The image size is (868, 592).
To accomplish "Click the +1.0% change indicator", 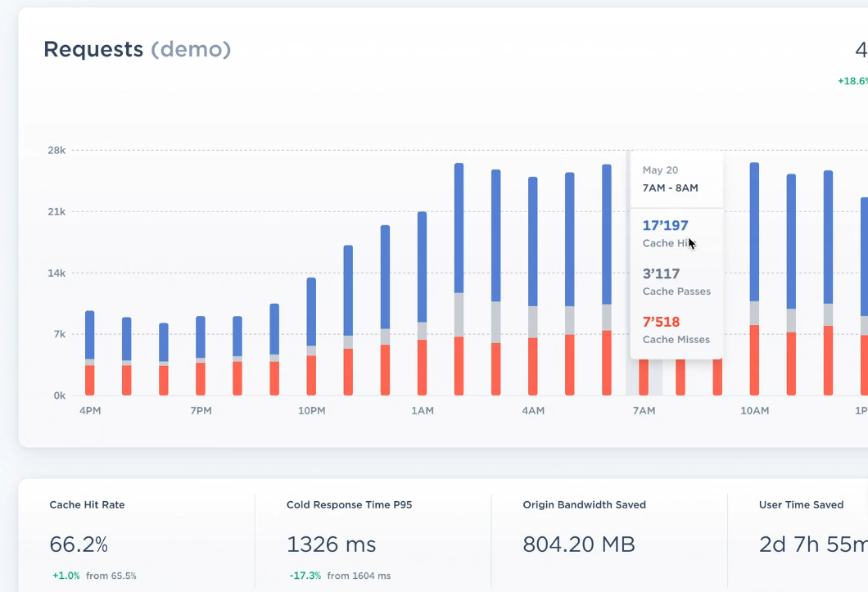I will [66, 575].
